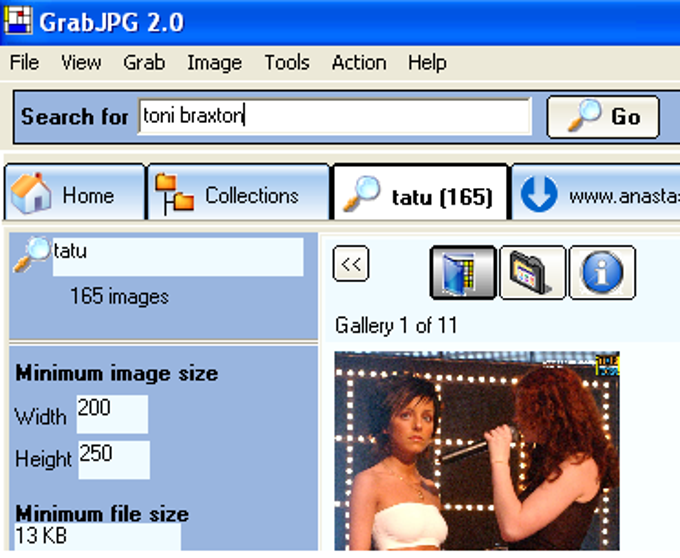The width and height of the screenshot is (680, 558).
Task: Open the File menu
Action: pyautogui.click(x=24, y=62)
